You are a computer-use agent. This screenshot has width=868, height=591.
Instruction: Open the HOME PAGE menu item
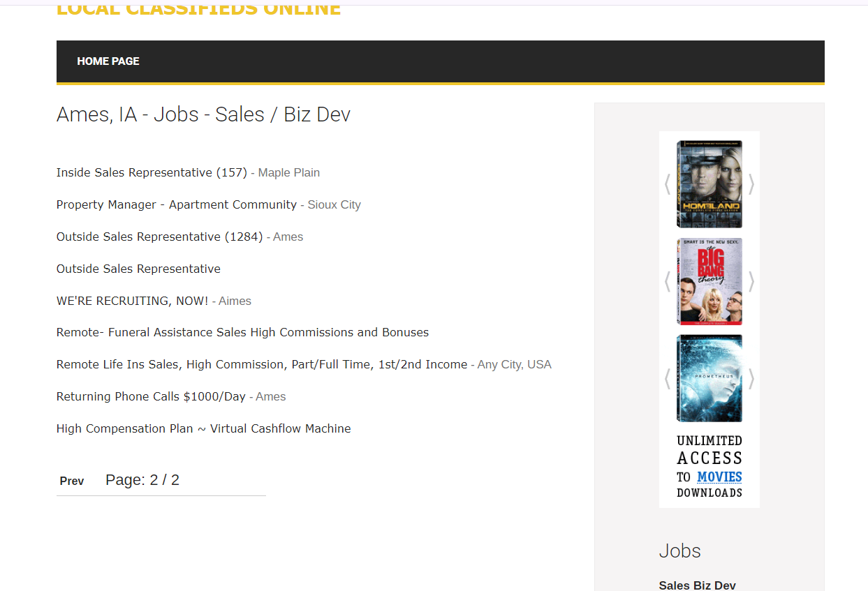108,61
